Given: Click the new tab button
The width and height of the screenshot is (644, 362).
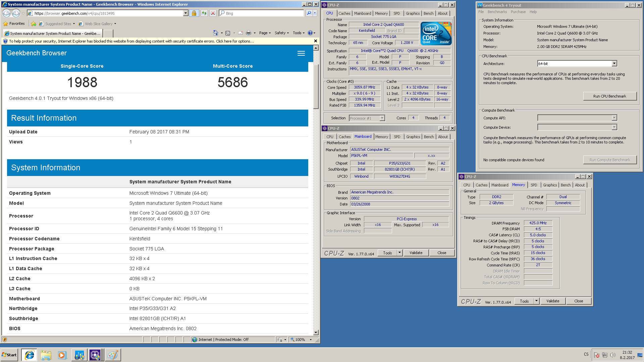Looking at the screenshot, I should [108, 33].
